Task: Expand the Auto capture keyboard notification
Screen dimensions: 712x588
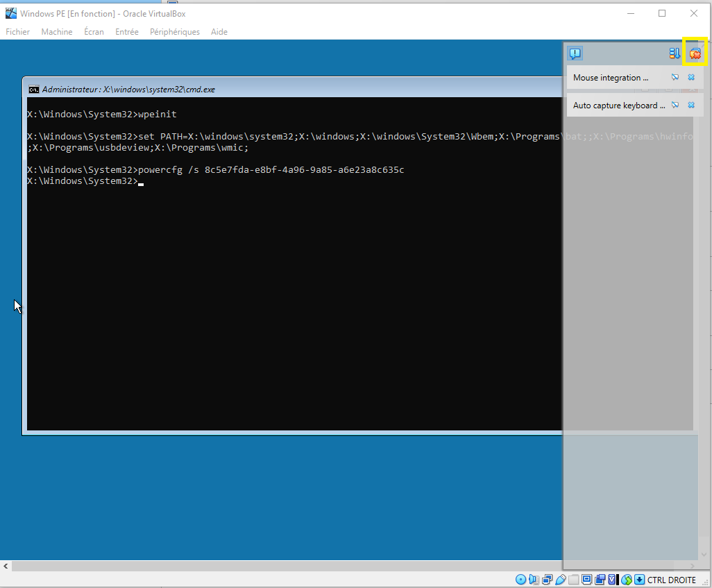Action: coord(618,106)
